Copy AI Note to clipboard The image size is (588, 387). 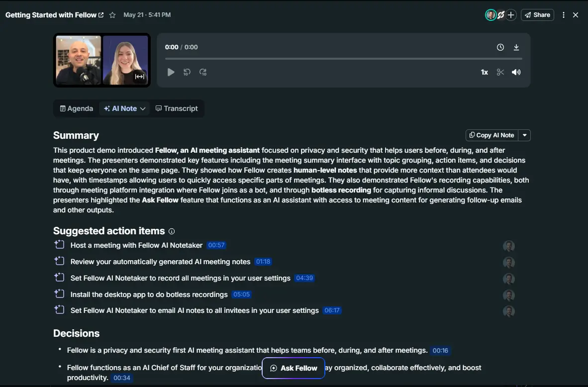click(x=491, y=135)
